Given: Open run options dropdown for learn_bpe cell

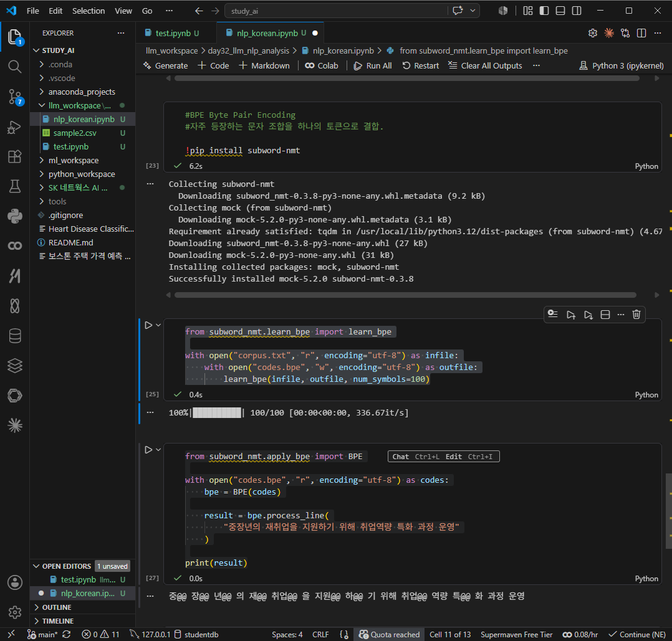Looking at the screenshot, I should pyautogui.click(x=158, y=325).
